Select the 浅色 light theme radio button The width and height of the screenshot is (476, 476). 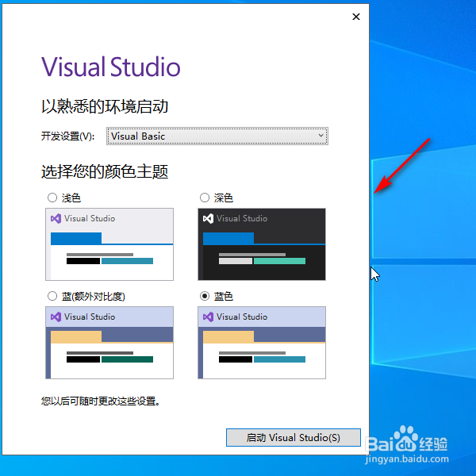52,198
